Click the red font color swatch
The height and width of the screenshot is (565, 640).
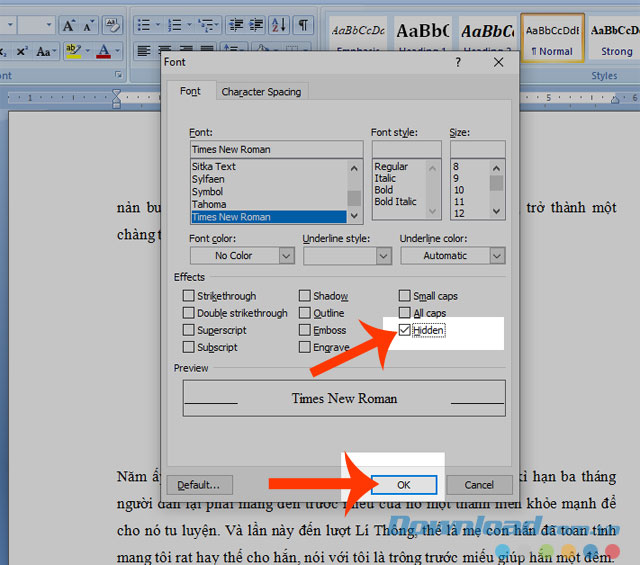coord(104,51)
